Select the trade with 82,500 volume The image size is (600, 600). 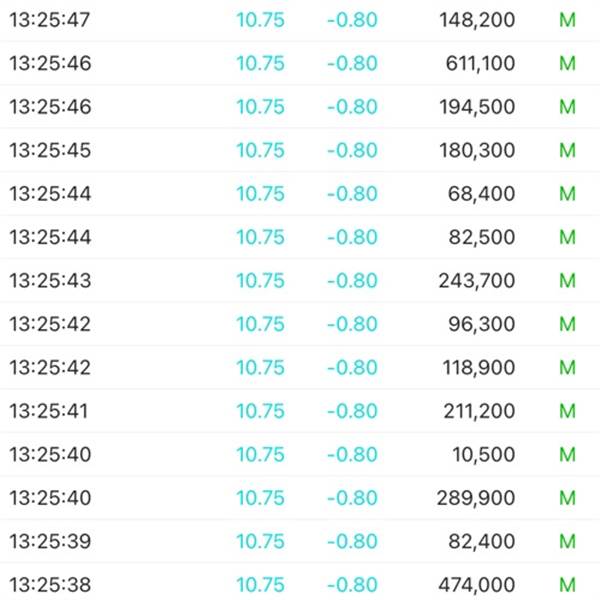(484, 237)
